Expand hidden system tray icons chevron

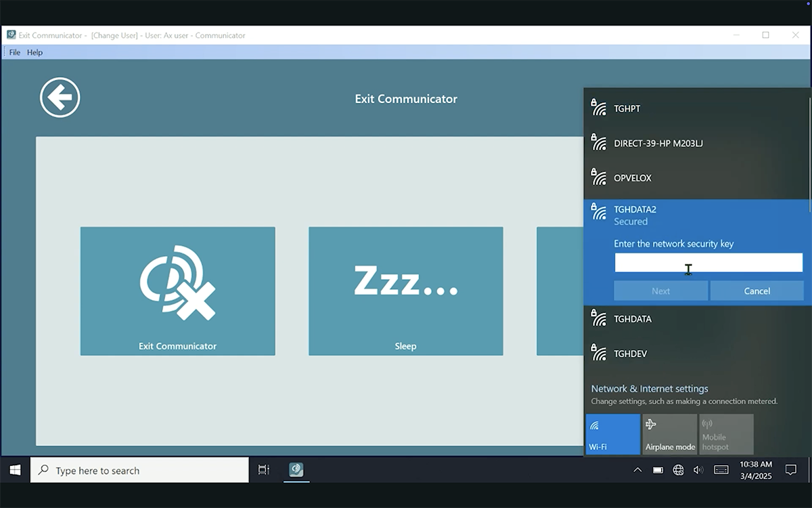(637, 470)
